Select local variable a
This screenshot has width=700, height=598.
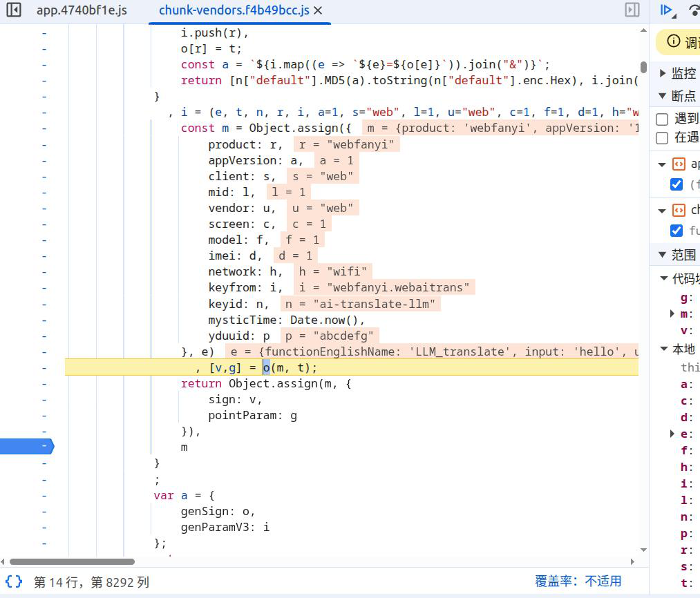pyautogui.click(x=686, y=384)
